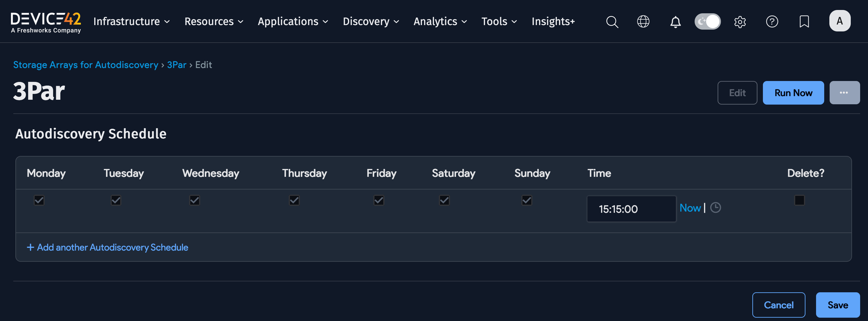The width and height of the screenshot is (868, 321).
Task: Open the settings gear icon
Action: [740, 21]
